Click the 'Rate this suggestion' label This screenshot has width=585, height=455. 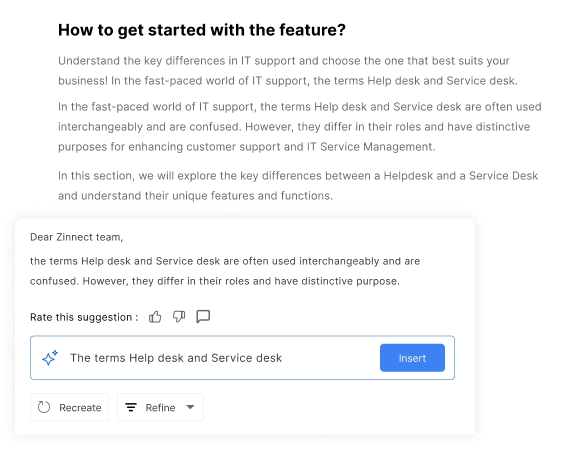[x=84, y=317]
